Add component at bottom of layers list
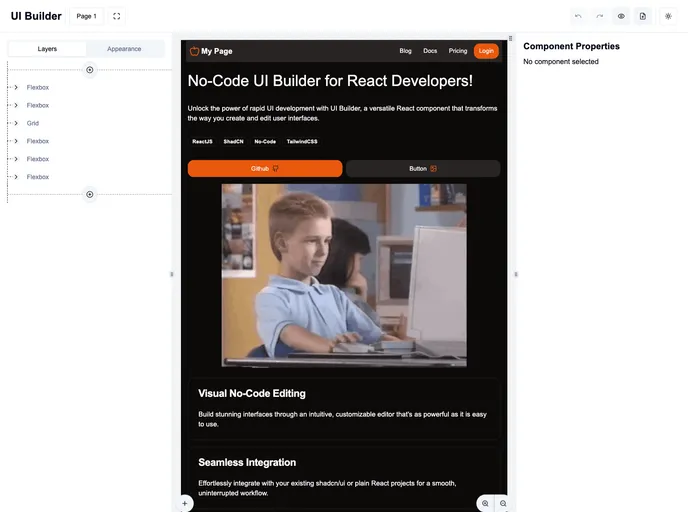The width and height of the screenshot is (688, 512). coord(90,194)
